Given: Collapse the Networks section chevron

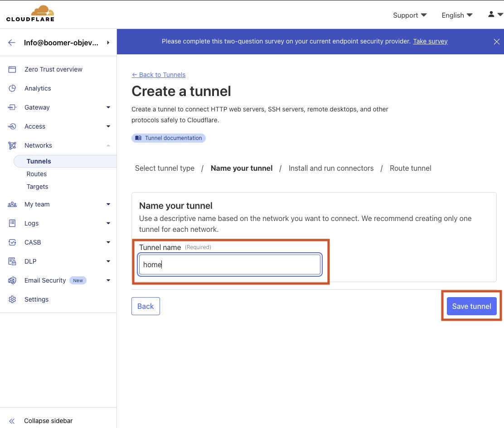Looking at the screenshot, I should coord(108,145).
